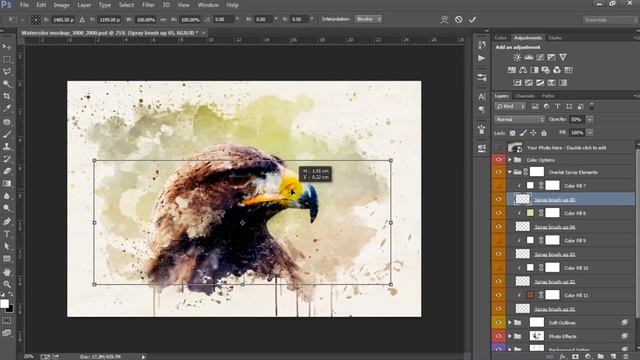Switch to warp mode icon in options bar
This screenshot has height=360, width=640.
pyautogui.click(x=444, y=20)
